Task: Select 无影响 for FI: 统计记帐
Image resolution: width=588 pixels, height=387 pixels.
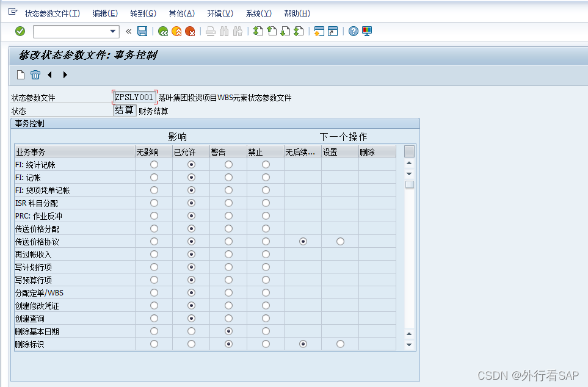Action: [154, 165]
